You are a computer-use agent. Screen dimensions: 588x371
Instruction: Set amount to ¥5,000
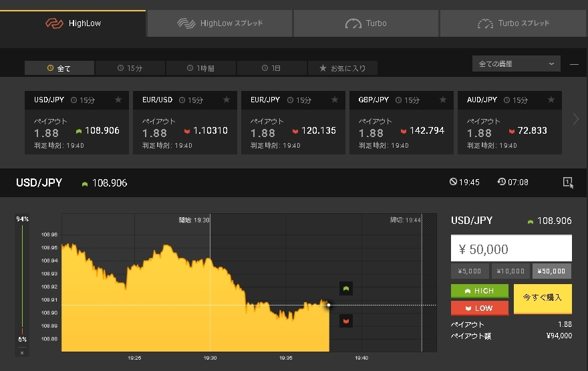470,271
